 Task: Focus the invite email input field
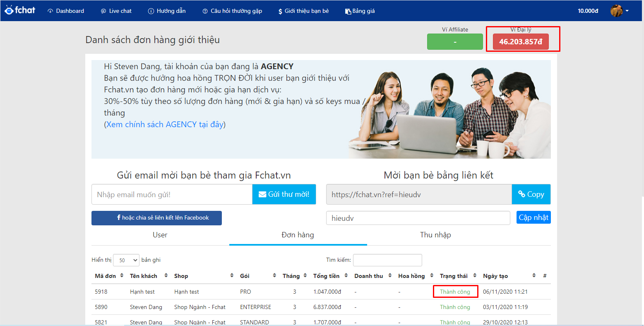172,194
